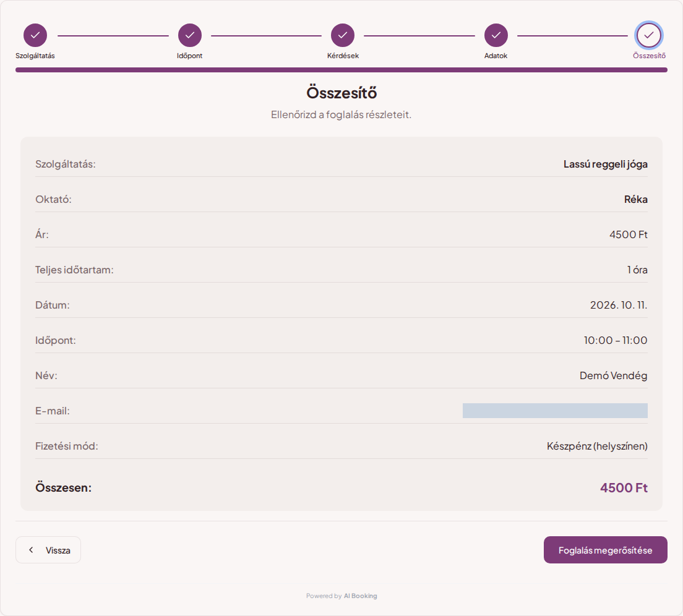Click the 'Név:' row label
This screenshot has width=683, height=616.
pyautogui.click(x=46, y=375)
